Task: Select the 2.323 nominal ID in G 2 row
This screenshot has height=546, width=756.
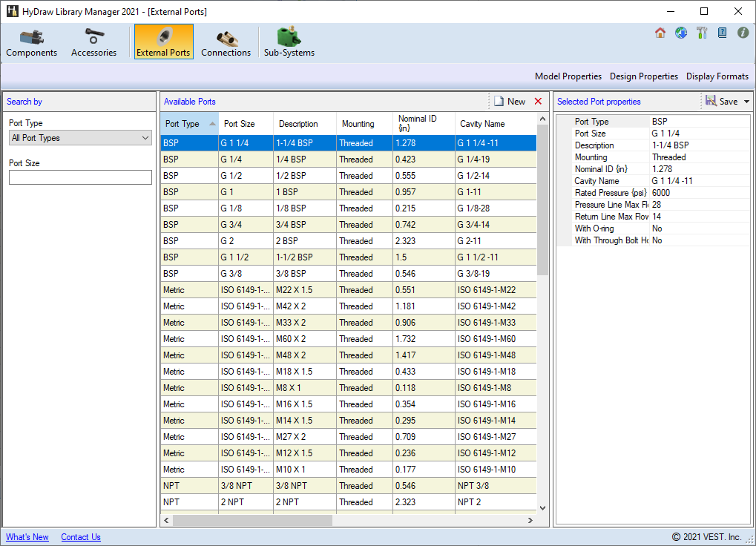Action: pyautogui.click(x=424, y=241)
